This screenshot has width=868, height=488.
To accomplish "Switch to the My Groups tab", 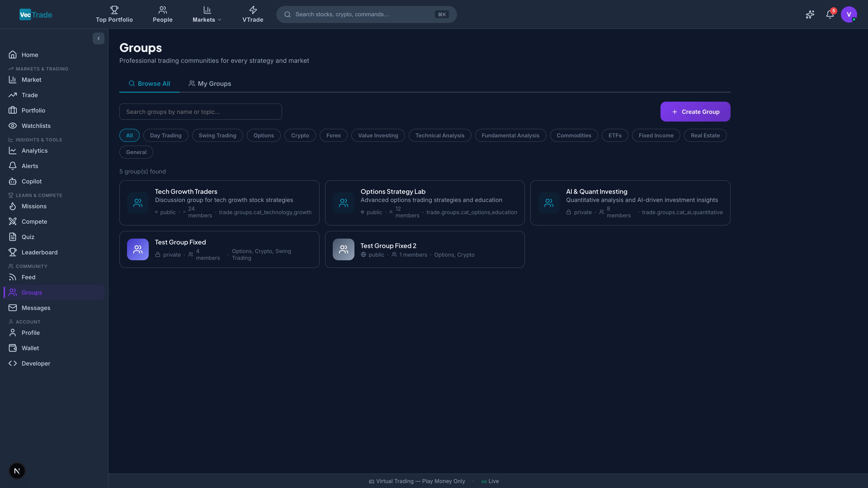I will click(x=210, y=84).
